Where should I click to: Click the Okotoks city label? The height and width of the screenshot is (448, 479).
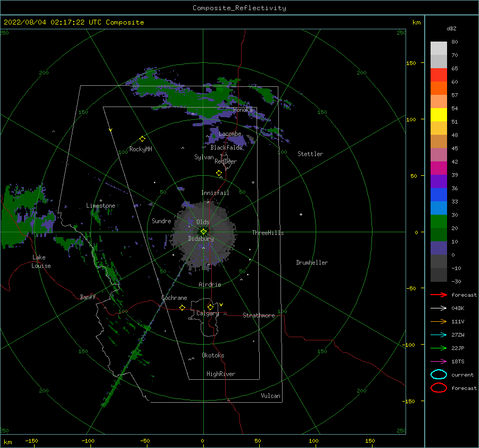pyautogui.click(x=213, y=355)
